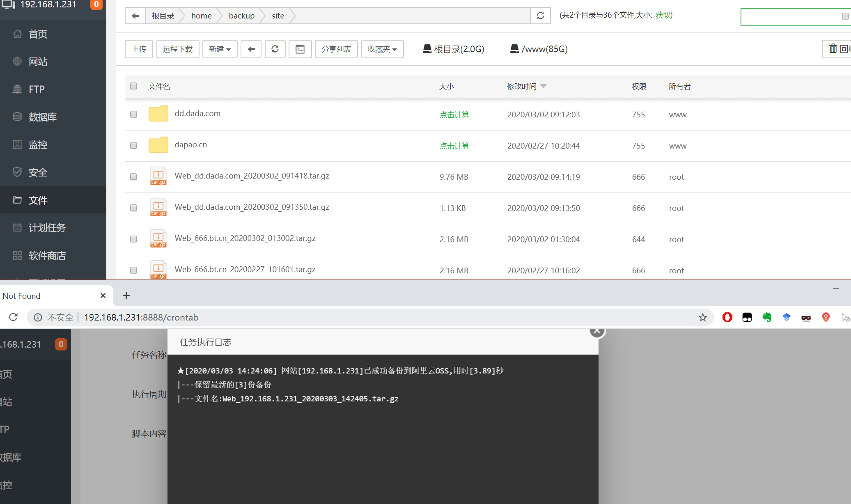Click the refresh icon beside the path bar

pos(540,16)
